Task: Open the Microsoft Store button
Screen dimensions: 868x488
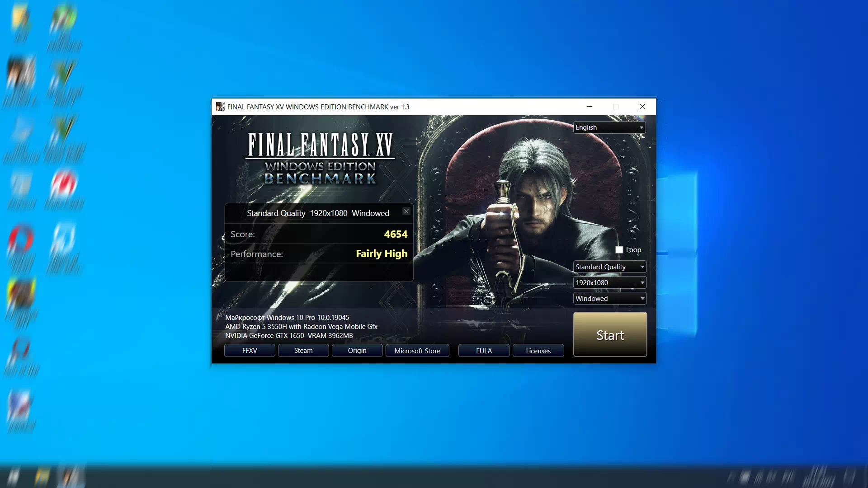Action: (x=417, y=350)
